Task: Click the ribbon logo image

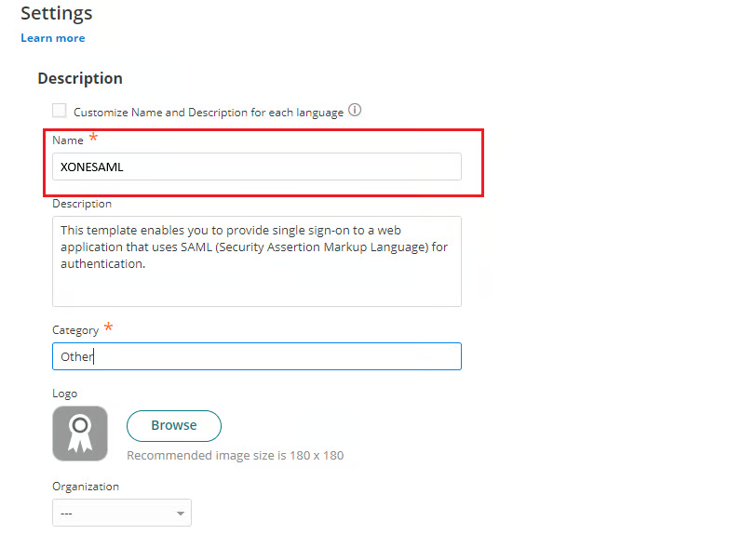Action: (x=80, y=434)
